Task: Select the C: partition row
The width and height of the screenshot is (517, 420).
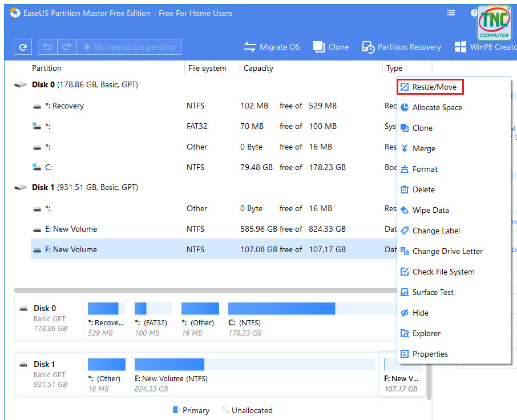Action: pos(213,167)
